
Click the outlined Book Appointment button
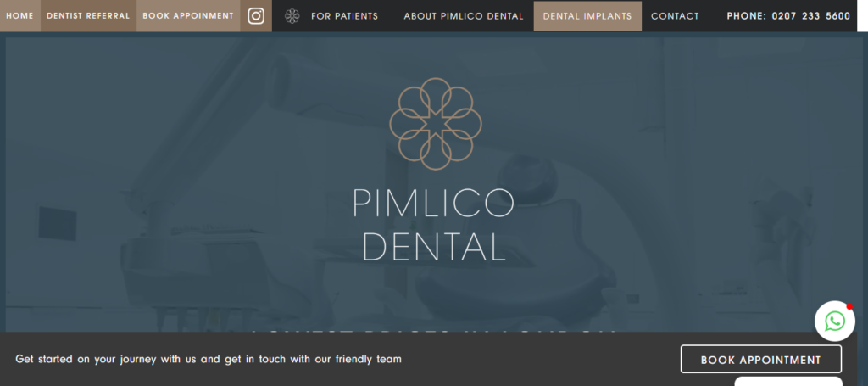(x=760, y=360)
